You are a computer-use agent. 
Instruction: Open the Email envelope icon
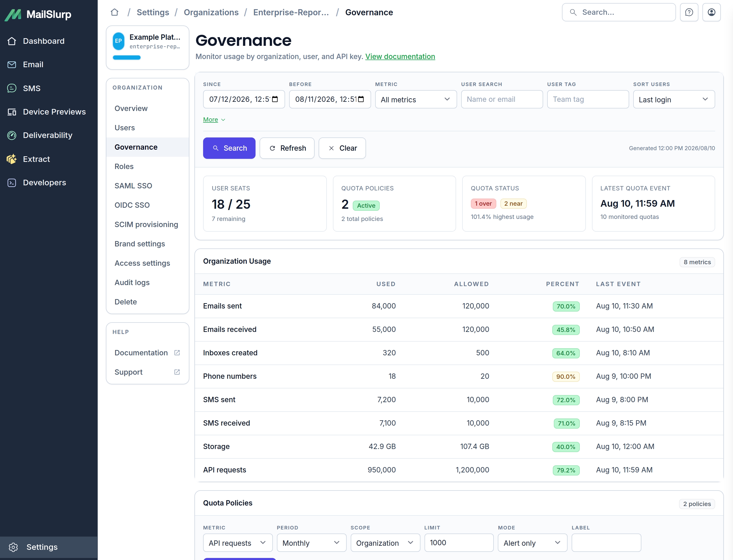(12, 64)
